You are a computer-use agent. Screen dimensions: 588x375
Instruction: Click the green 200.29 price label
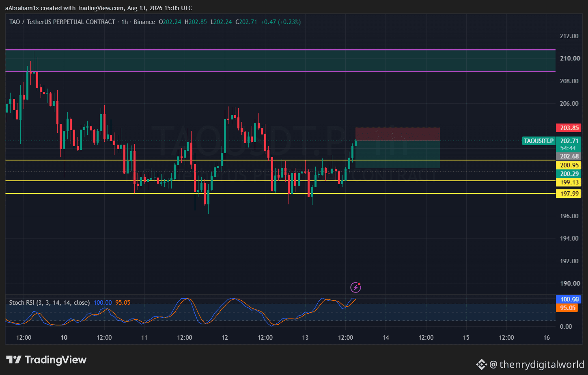[x=569, y=174]
